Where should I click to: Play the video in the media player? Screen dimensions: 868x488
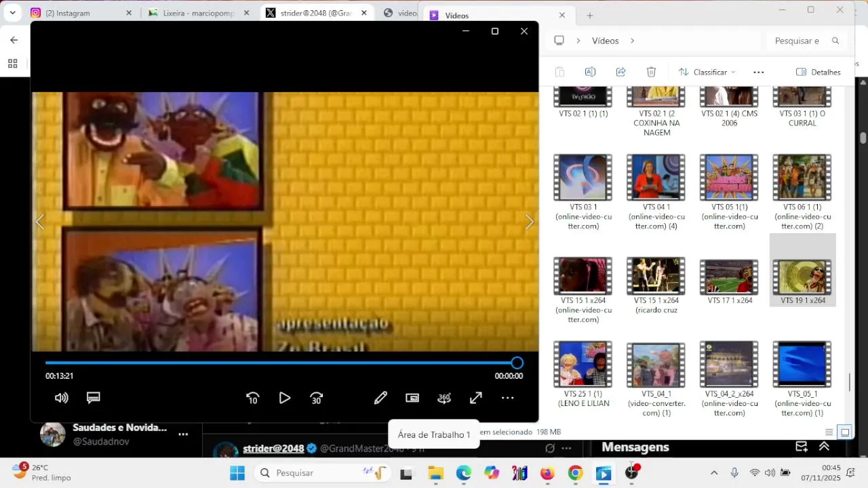tap(285, 398)
